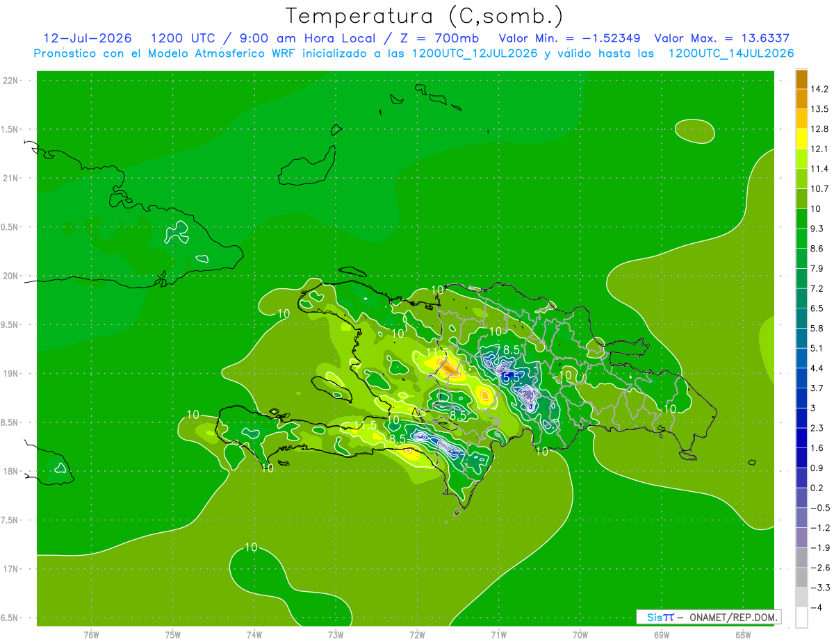Pick the orange swatch between 14.2 and 13.5
Viewport: 834px width, 644px height.
pyautogui.click(x=801, y=99)
